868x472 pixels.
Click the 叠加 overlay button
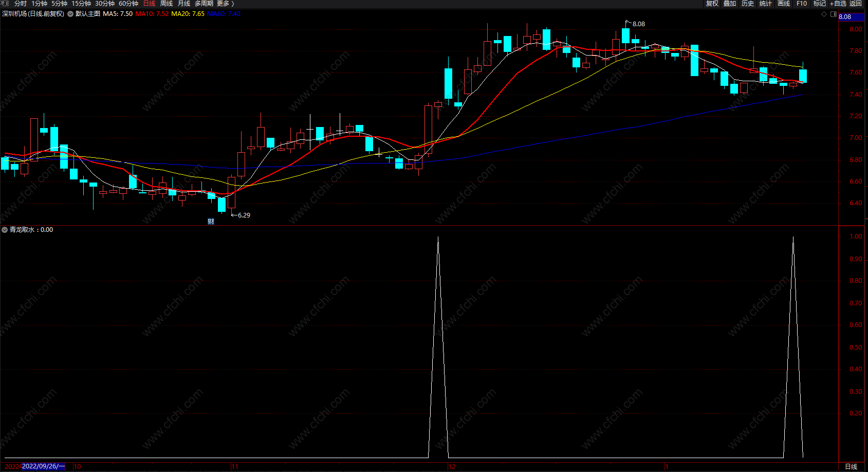click(x=730, y=4)
